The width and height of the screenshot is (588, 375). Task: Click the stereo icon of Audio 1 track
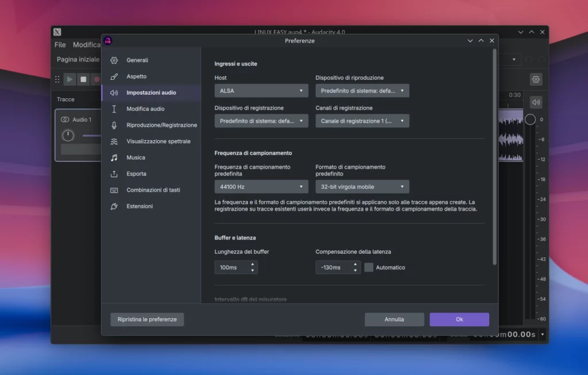pos(65,119)
